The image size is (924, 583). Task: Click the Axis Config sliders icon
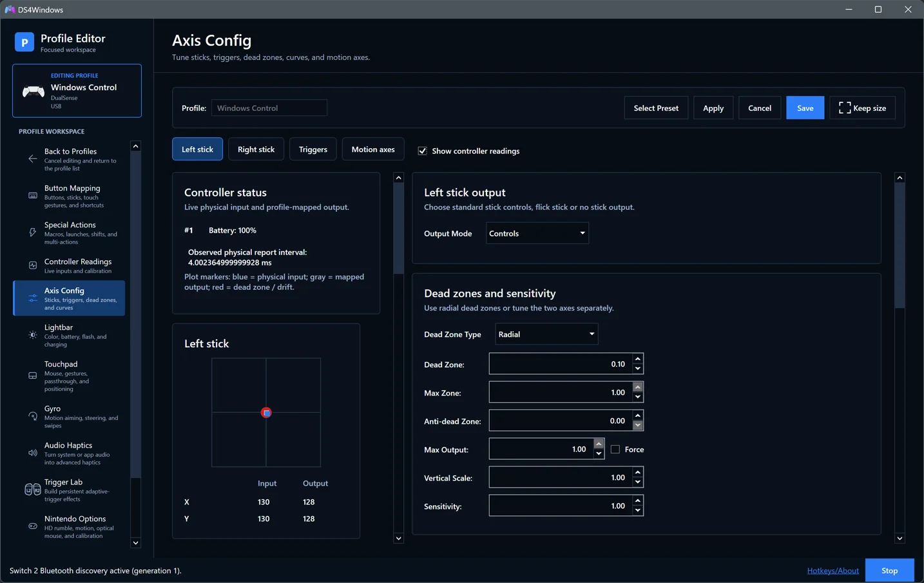coord(33,298)
